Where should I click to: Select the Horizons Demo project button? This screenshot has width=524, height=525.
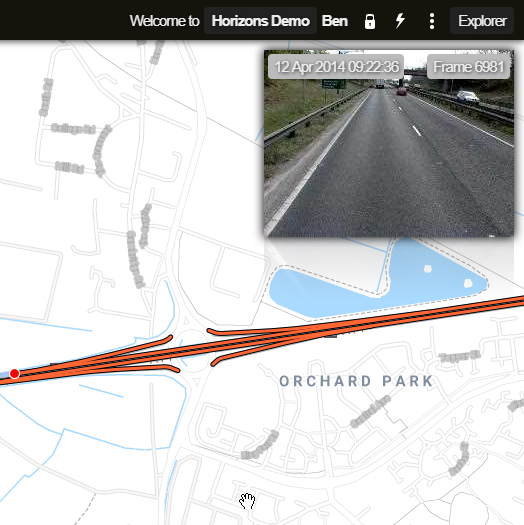pos(260,21)
